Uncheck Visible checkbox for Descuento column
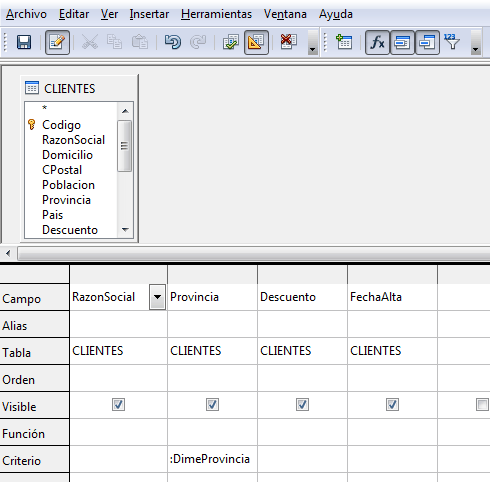The width and height of the screenshot is (490, 482). coord(302,405)
